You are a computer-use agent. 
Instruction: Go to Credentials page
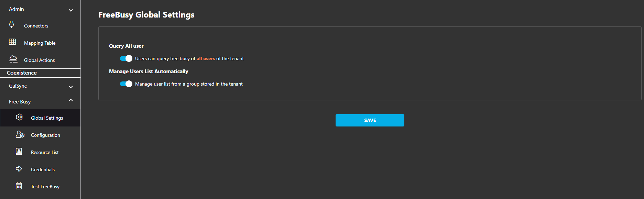point(40,169)
